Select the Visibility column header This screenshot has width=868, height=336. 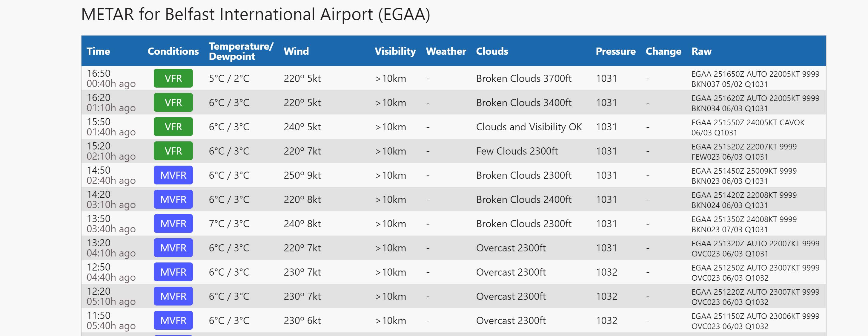pos(395,51)
